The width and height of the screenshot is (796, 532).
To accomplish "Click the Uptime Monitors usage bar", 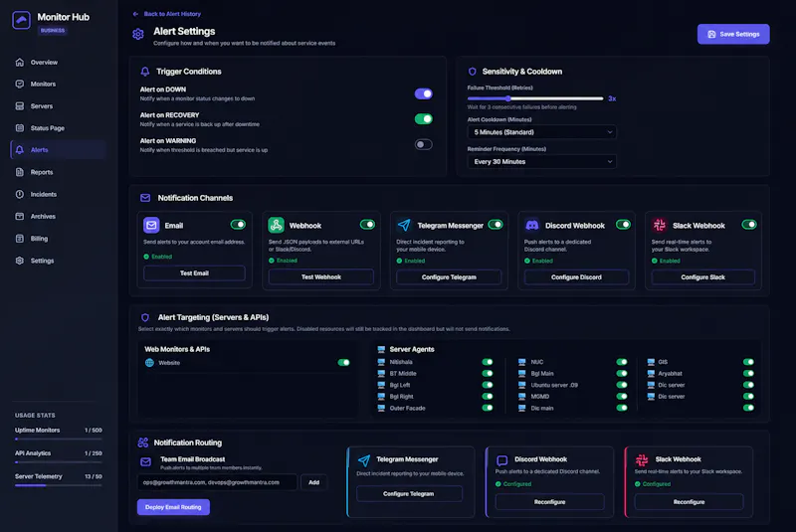I will tap(59, 439).
